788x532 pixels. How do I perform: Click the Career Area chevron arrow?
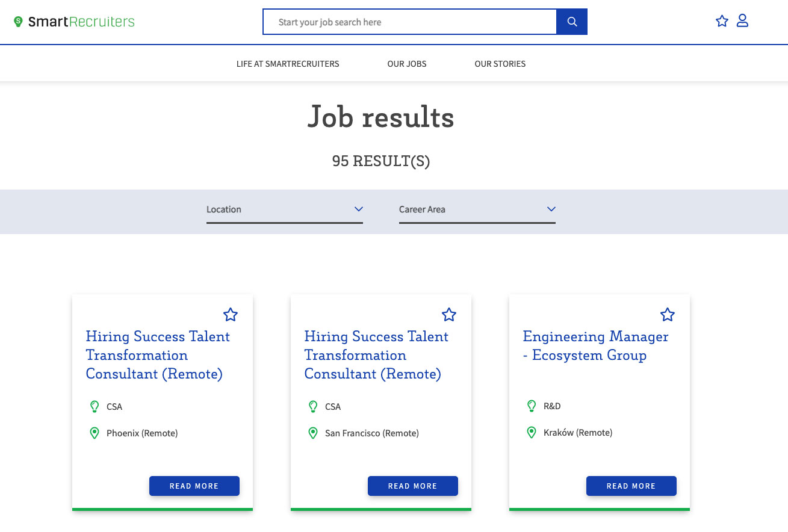[x=551, y=209]
